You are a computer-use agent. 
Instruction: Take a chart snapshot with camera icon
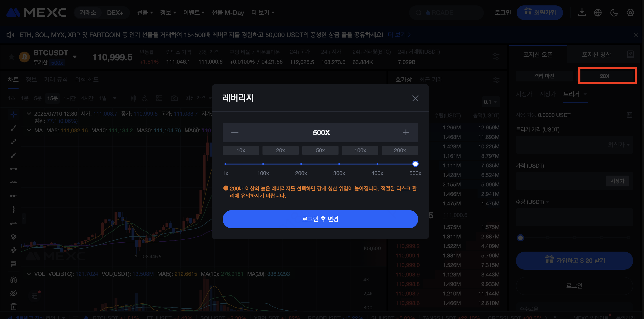click(x=174, y=98)
